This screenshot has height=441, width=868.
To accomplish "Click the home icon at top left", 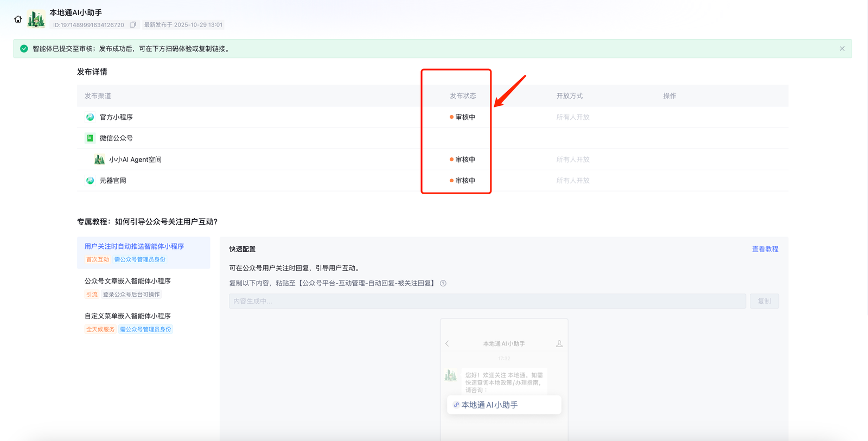I will click(18, 20).
